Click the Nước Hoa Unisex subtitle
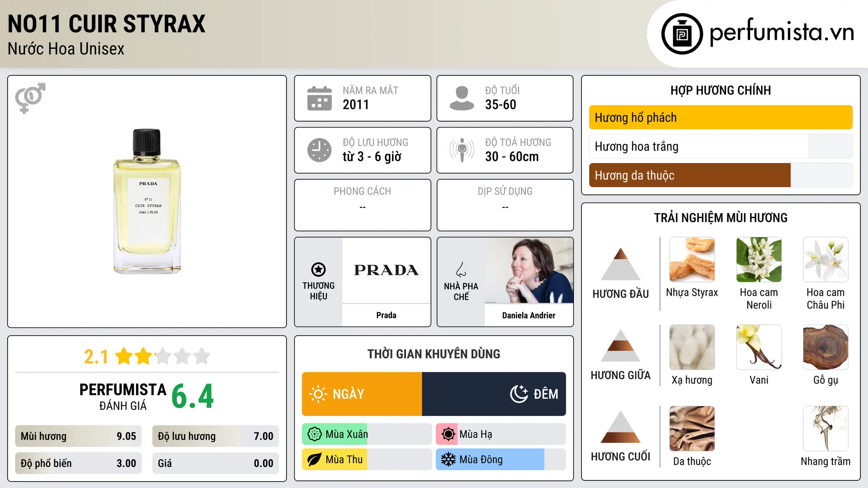This screenshot has height=488, width=868. [66, 49]
